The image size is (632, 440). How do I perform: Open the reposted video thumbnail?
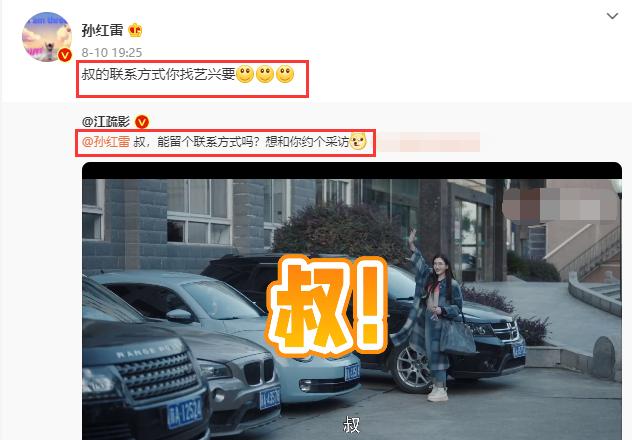click(352, 301)
